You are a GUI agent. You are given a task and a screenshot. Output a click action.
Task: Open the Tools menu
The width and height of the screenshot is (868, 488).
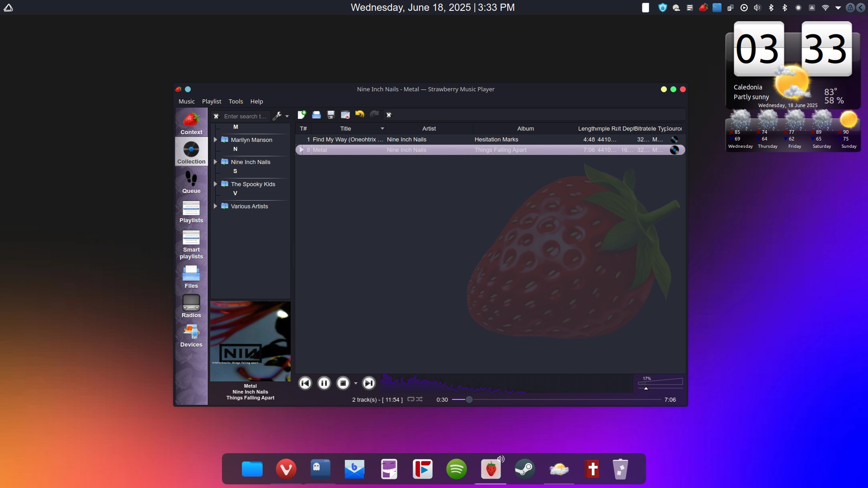coord(236,101)
